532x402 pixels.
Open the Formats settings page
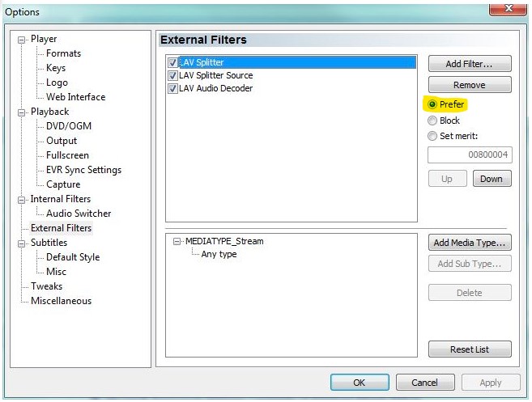click(63, 53)
